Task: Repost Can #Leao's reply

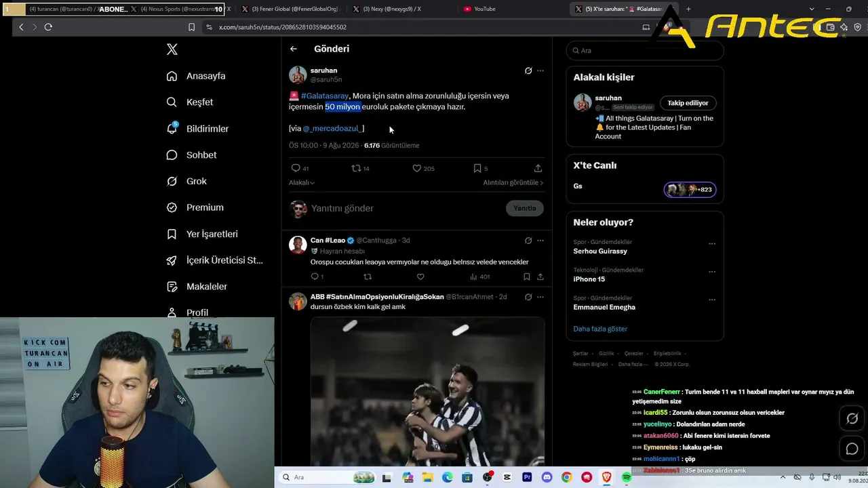Action: [368, 277]
